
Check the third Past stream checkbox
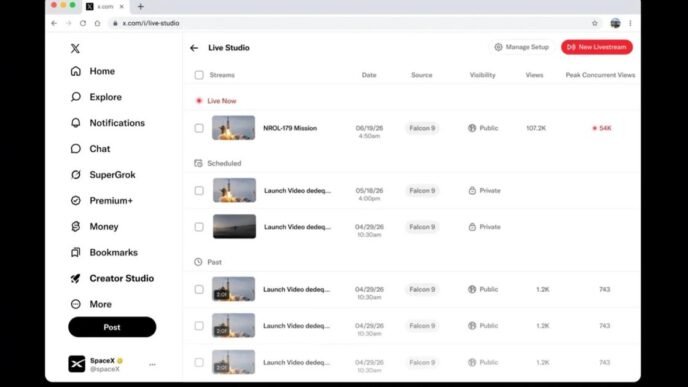[x=199, y=362]
